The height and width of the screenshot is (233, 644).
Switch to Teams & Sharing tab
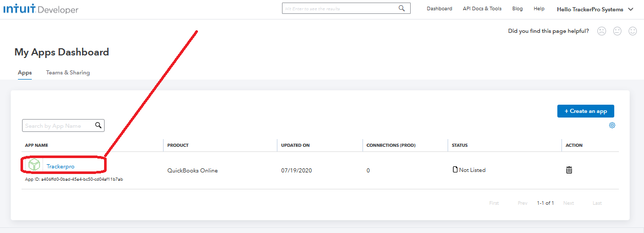pos(68,73)
